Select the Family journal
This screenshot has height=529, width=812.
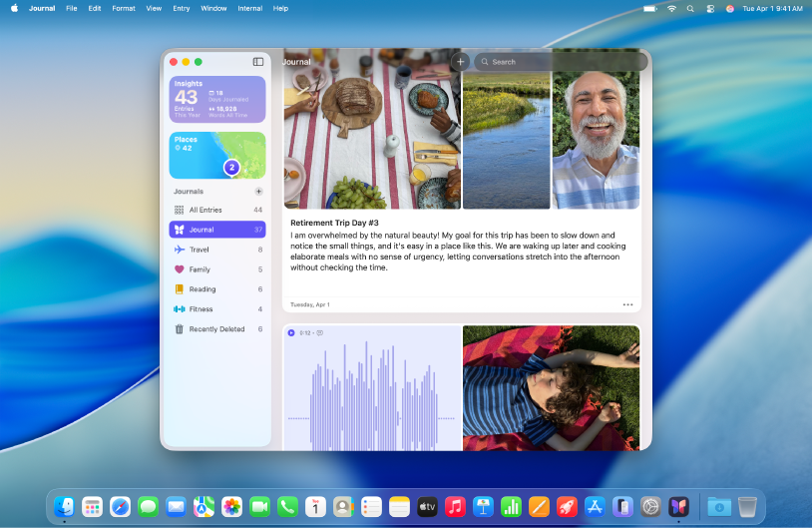coord(217,269)
